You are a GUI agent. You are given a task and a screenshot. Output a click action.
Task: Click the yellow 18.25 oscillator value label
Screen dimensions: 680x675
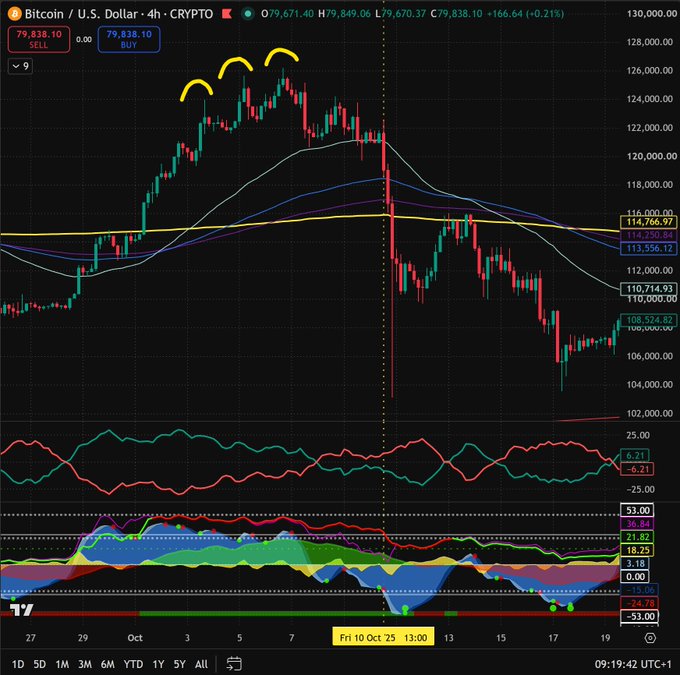point(637,550)
